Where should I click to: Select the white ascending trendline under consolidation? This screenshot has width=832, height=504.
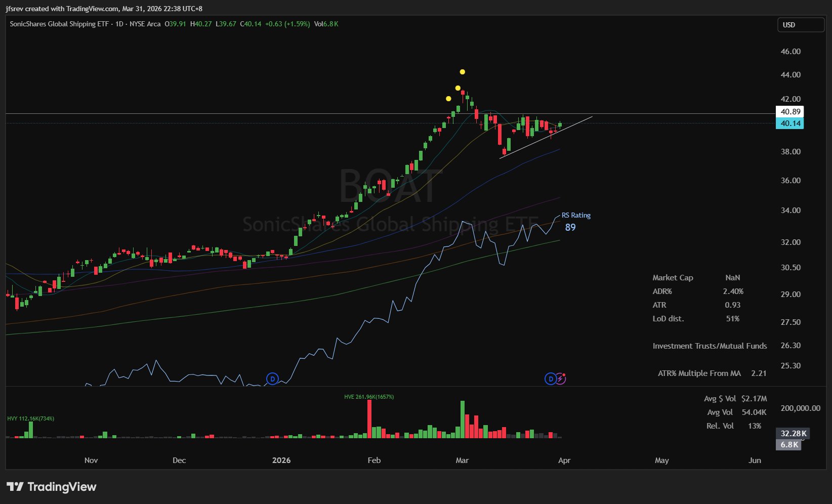546,138
